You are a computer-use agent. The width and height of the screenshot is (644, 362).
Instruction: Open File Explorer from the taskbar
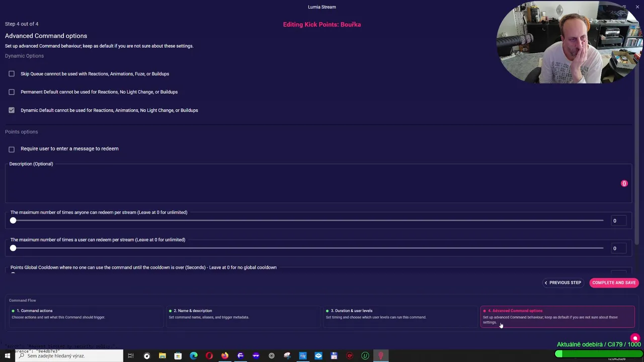click(x=163, y=356)
